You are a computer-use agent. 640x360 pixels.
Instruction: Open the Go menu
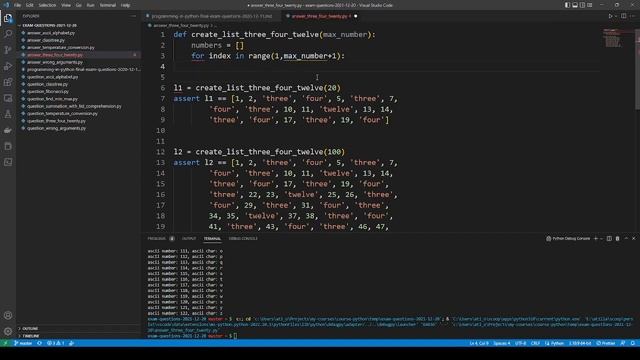click(79, 5)
